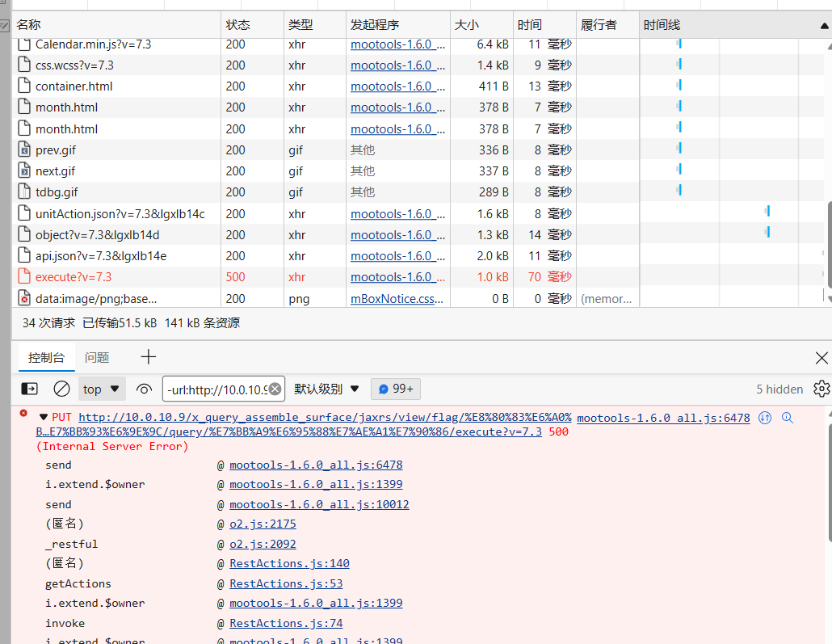The image size is (832, 644).
Task: Open the RestActions.js:140 source link
Action: point(289,563)
